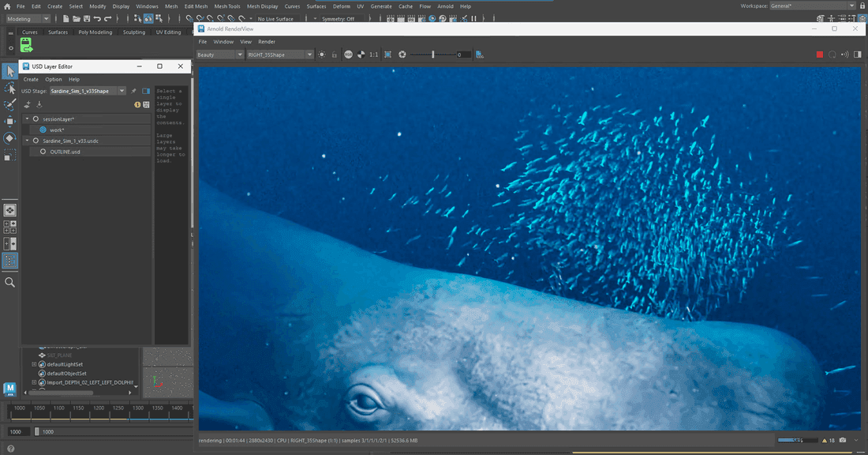The width and height of the screenshot is (868, 455).
Task: Open the RIGHT_35Shape camera dropdown
Action: pos(279,55)
